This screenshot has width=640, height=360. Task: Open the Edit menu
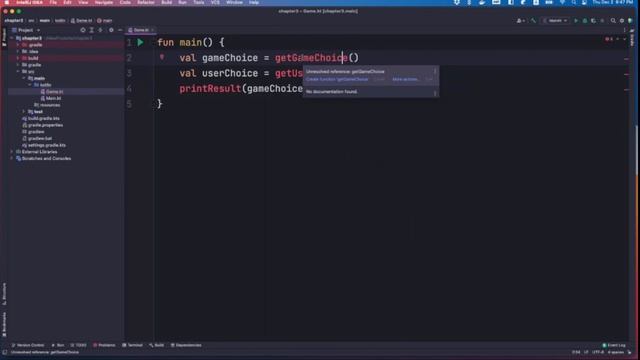pos(67,2)
